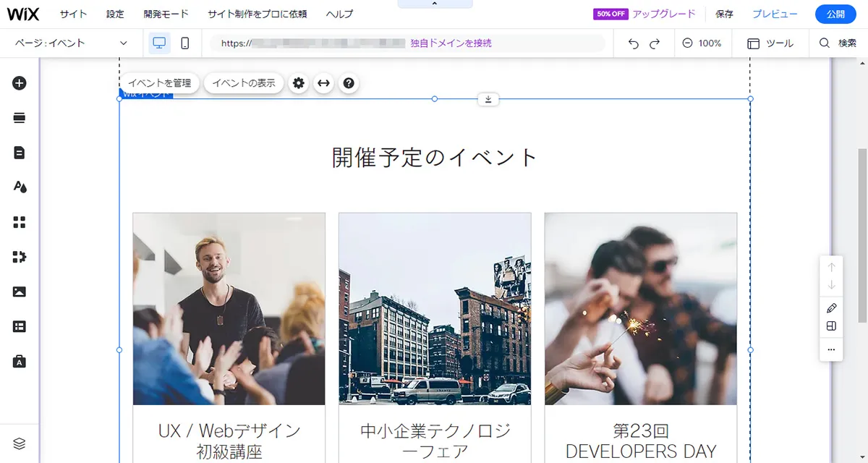Click the stretch double-arrow icon
Viewport: 868px width, 463px height.
(x=323, y=83)
